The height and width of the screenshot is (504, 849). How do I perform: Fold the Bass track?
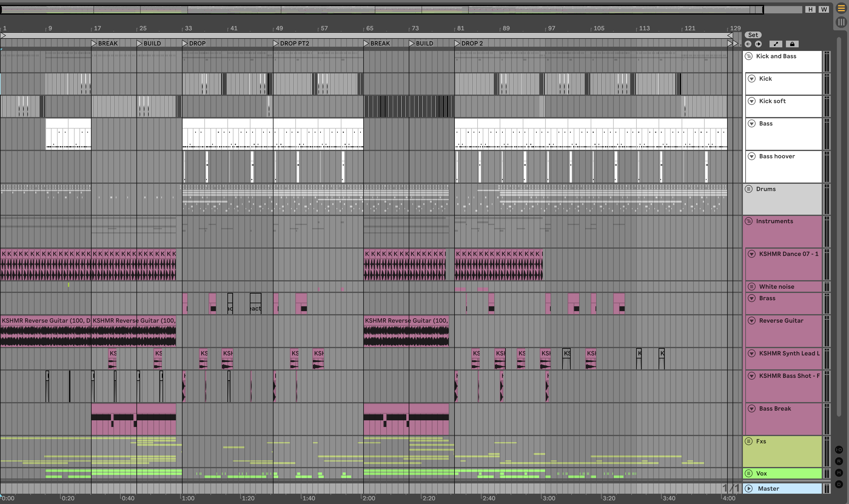coord(752,124)
